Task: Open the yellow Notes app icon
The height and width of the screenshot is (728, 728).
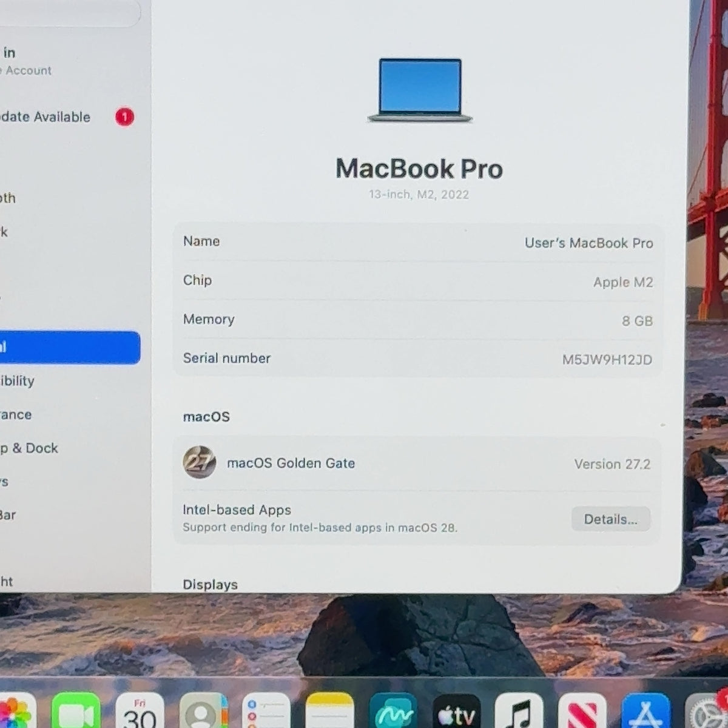Action: point(329,711)
